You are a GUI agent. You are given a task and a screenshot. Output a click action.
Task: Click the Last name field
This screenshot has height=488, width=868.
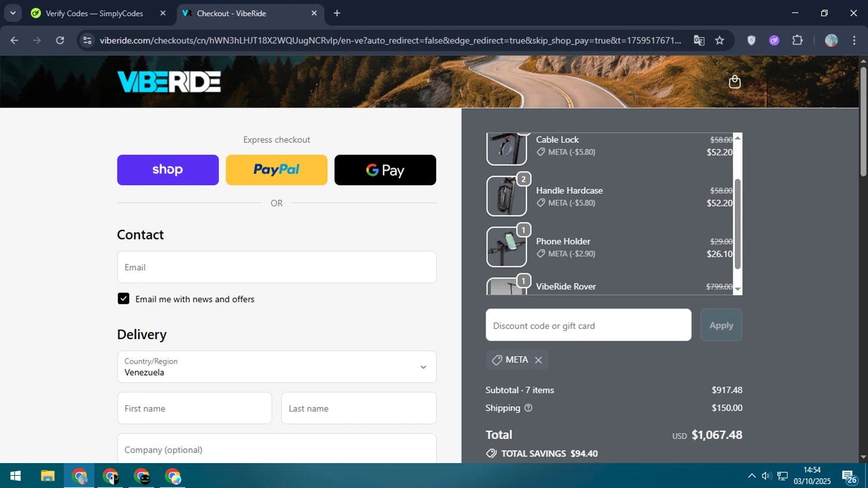(x=359, y=409)
